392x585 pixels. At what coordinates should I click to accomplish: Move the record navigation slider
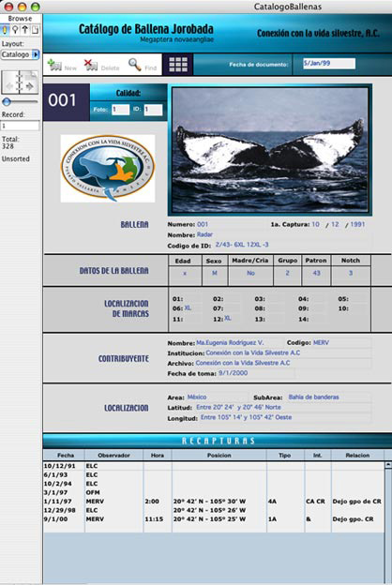coord(7,102)
